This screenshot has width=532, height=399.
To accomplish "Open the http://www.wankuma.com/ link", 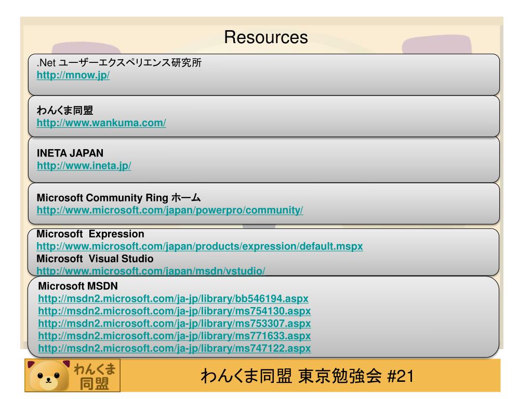I will (101, 123).
